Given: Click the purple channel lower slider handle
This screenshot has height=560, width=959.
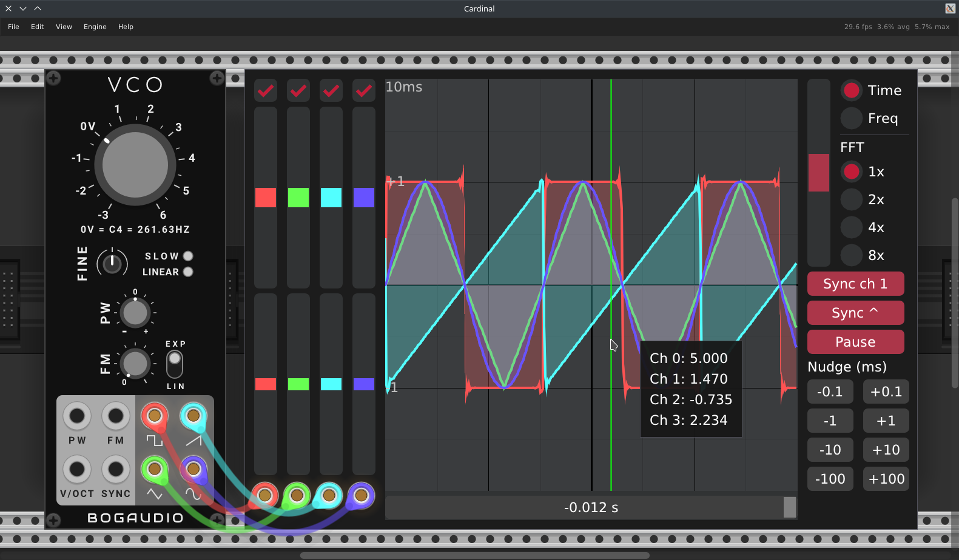Looking at the screenshot, I should pyautogui.click(x=364, y=384).
